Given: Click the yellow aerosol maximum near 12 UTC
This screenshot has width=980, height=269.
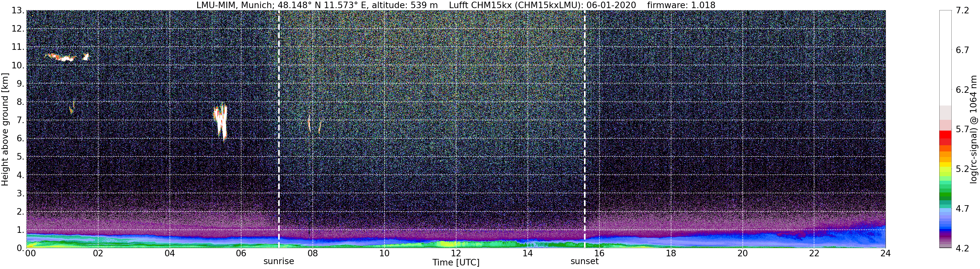Looking at the screenshot, I should click(449, 244).
